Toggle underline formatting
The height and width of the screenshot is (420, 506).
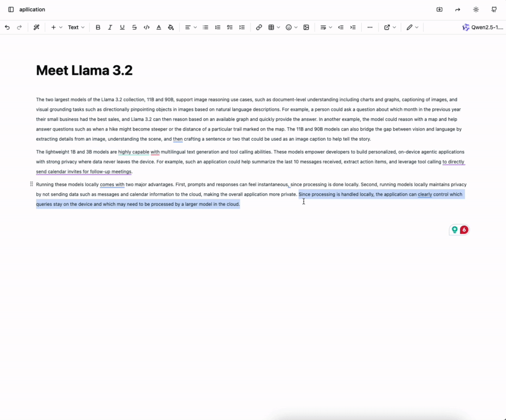(122, 27)
